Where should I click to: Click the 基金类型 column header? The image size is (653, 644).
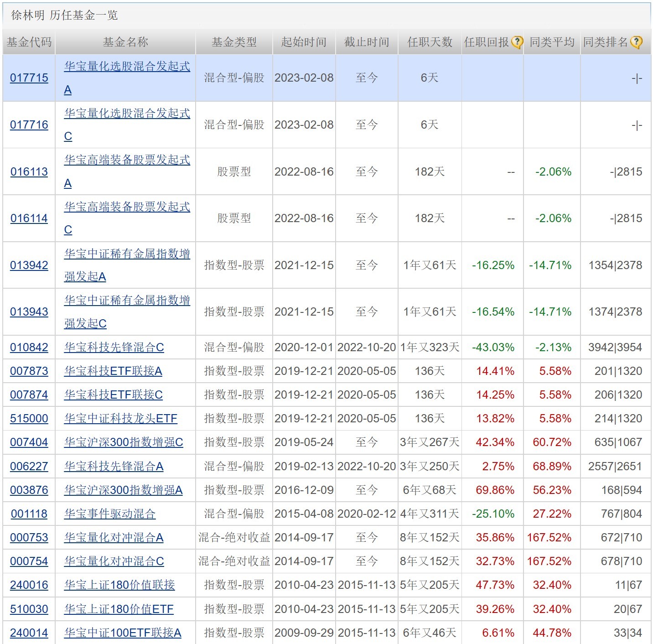coord(234,42)
